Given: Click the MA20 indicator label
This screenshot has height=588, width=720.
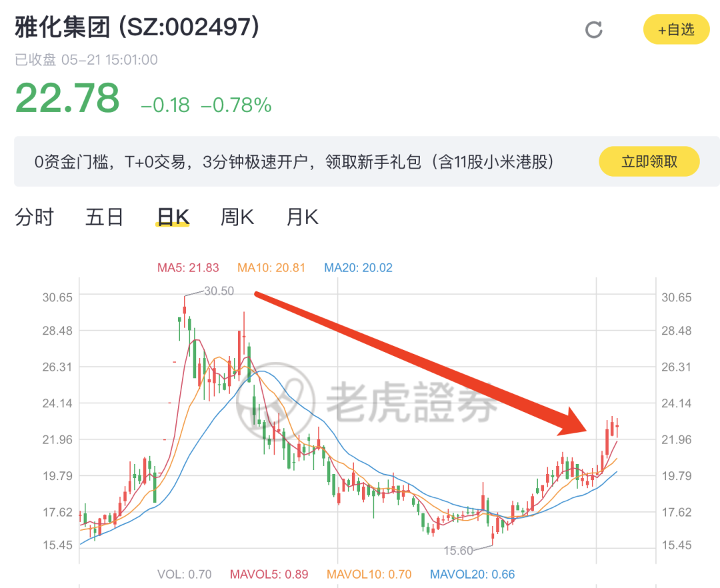Looking at the screenshot, I should click(x=358, y=267).
